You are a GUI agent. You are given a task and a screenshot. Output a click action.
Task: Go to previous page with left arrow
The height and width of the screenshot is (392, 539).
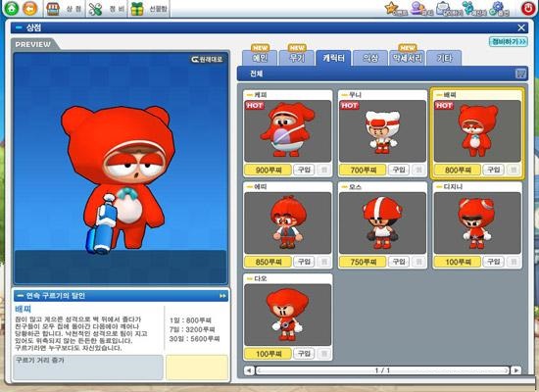[249, 370]
